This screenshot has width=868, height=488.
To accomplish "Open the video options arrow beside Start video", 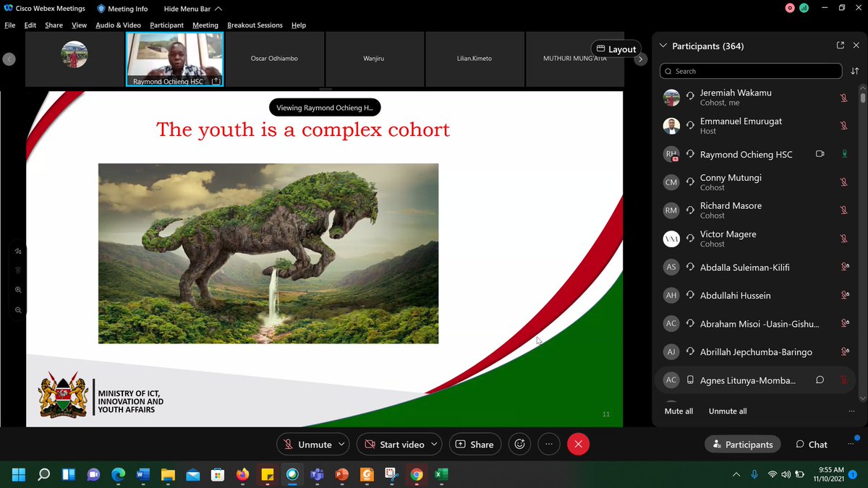I will coord(435,444).
